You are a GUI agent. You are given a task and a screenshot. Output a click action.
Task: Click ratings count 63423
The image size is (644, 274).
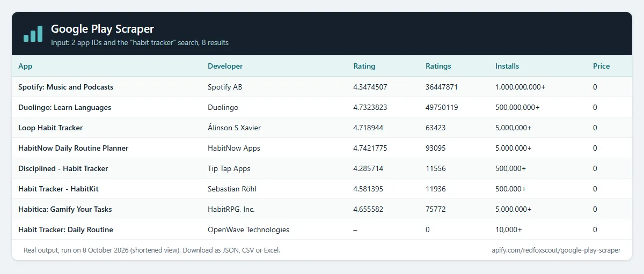click(x=436, y=128)
